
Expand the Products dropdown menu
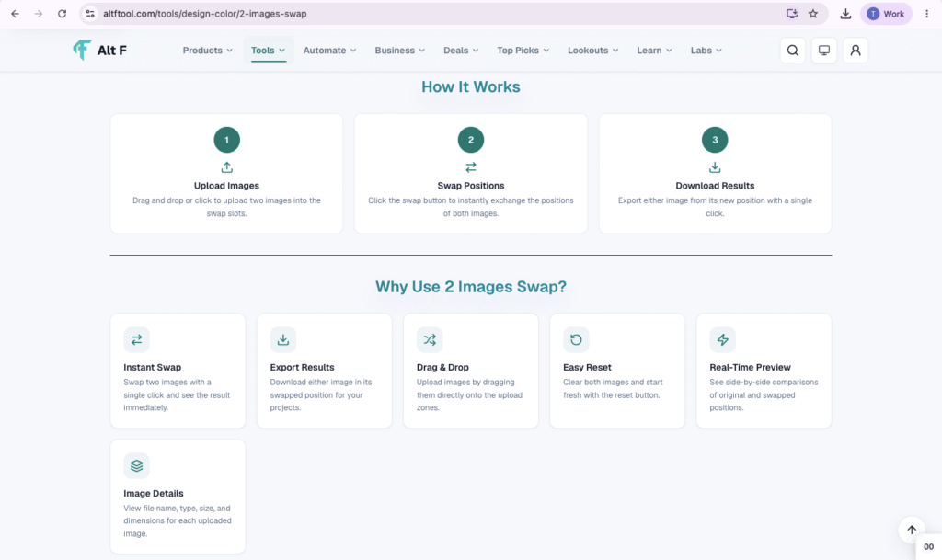point(207,51)
